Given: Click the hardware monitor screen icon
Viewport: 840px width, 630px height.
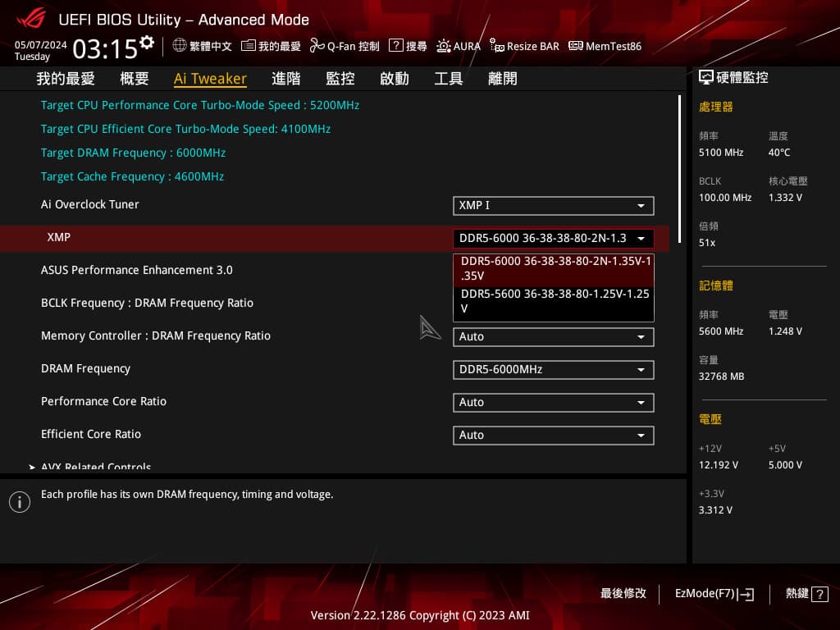Looking at the screenshot, I should [x=706, y=78].
